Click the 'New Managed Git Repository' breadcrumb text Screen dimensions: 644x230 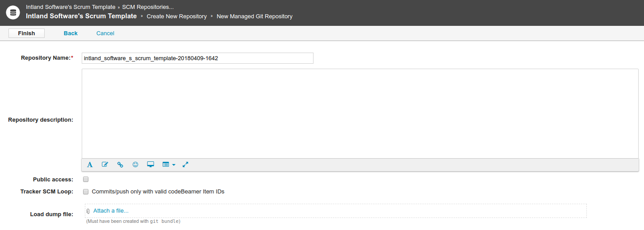coord(255,16)
